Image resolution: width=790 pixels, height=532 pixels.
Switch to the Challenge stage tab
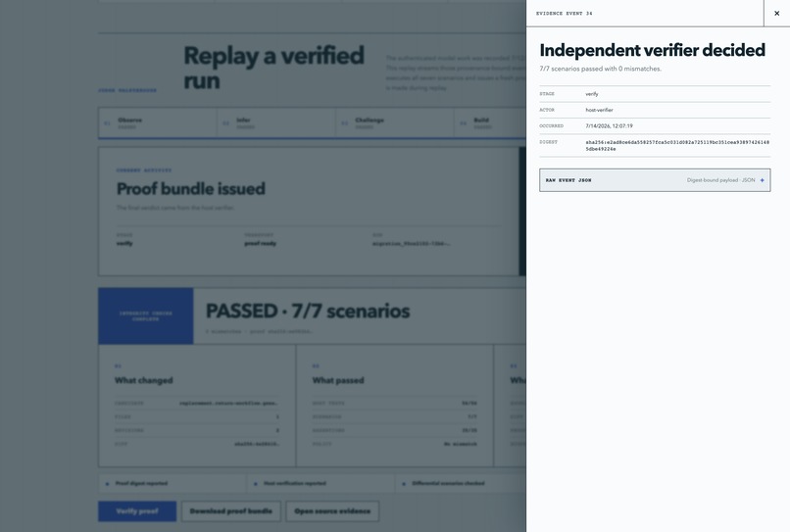coord(395,122)
